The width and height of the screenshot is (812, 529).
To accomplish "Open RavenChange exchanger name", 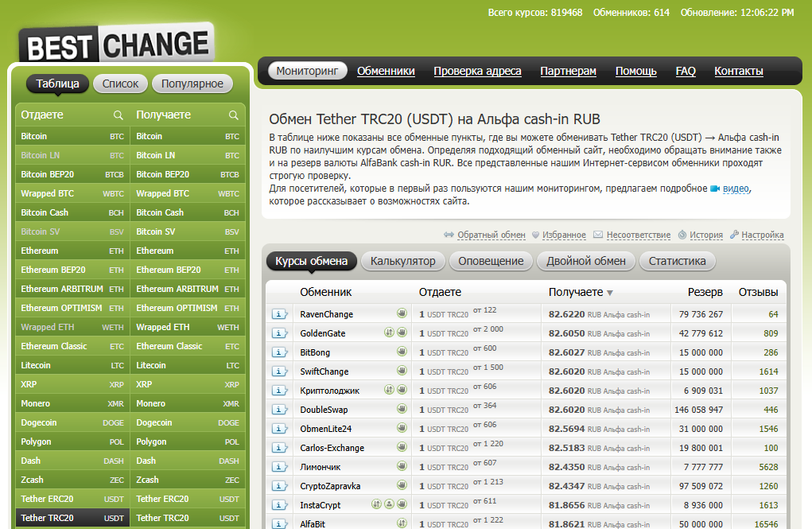I will (x=326, y=314).
